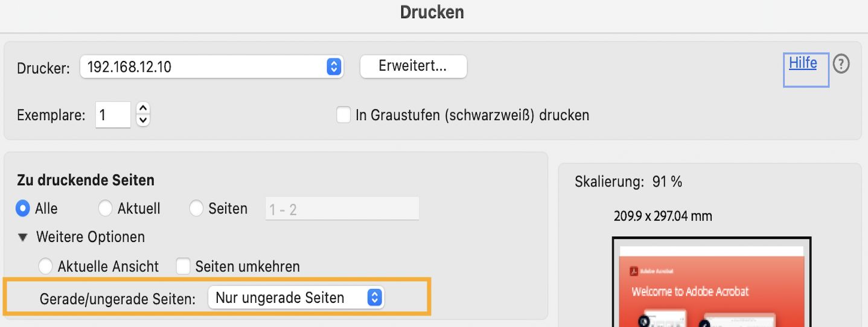
Task: Click the help question mark icon
Action: tap(841, 64)
